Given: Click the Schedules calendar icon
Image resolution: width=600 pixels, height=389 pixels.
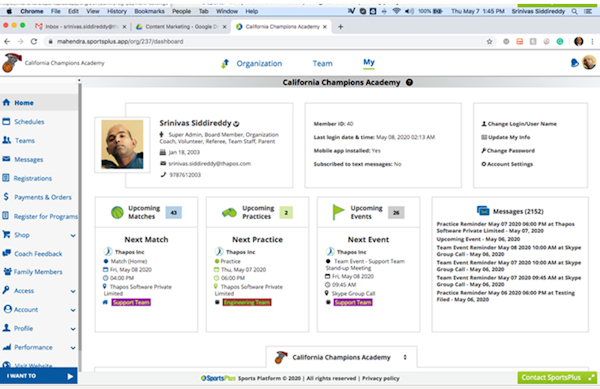Looking at the screenshot, I should [x=6, y=122].
